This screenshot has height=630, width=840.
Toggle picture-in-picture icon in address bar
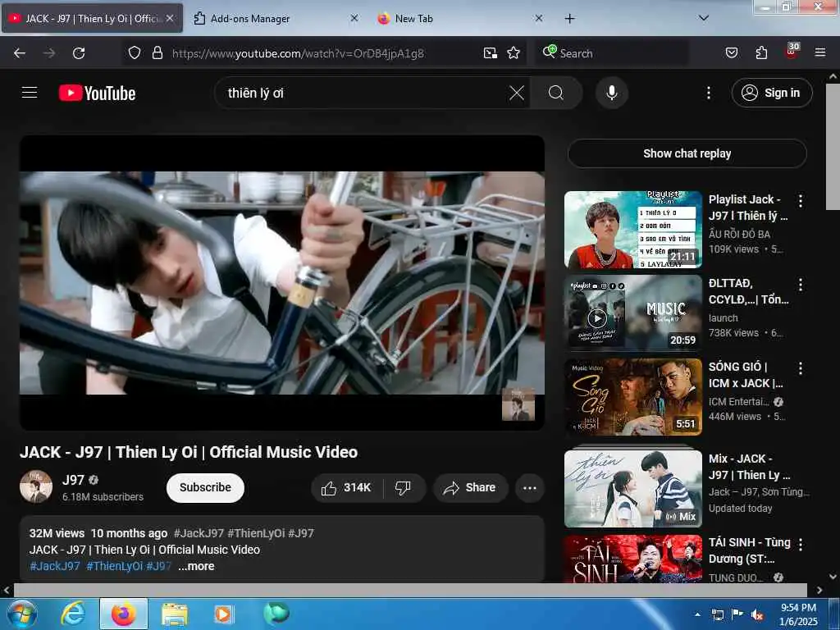tap(491, 52)
